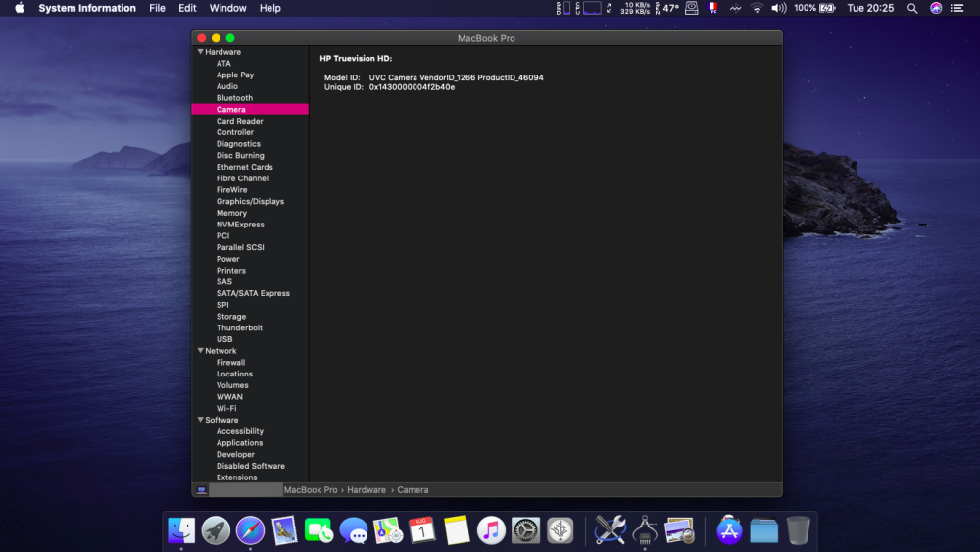Click the clock showing Tue 20:25
The image size is (980, 552).
coord(870,8)
